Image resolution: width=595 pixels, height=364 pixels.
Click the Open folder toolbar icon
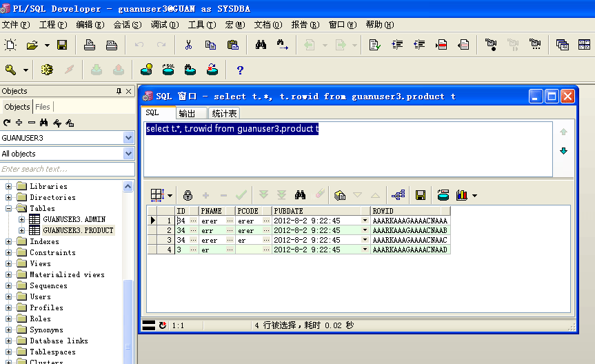click(32, 45)
